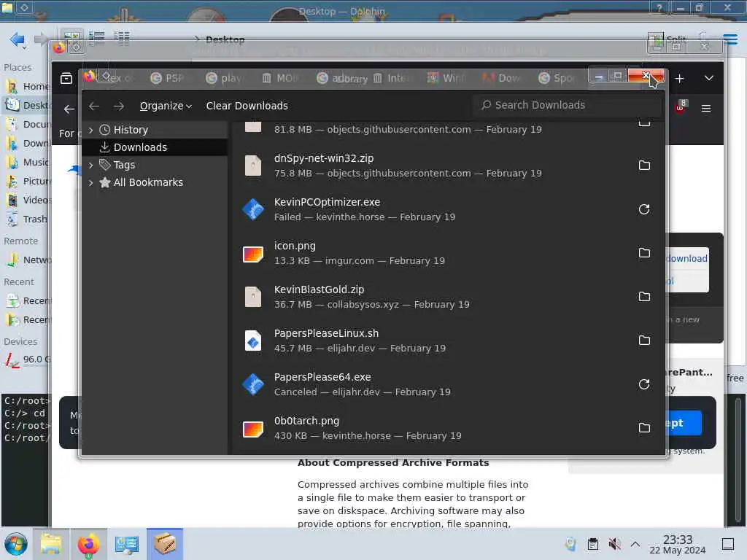Retry the canceled PapersPlease64.exe download

tap(644, 384)
